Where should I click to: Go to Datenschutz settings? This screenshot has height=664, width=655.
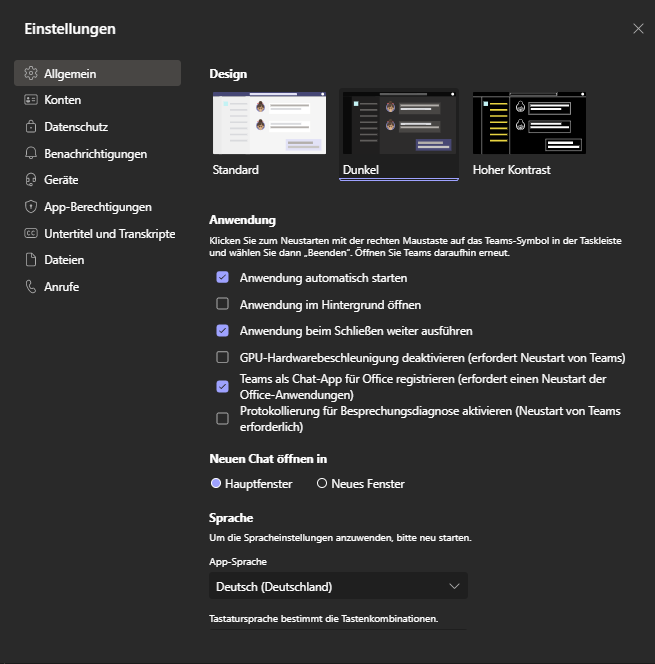pos(97,127)
